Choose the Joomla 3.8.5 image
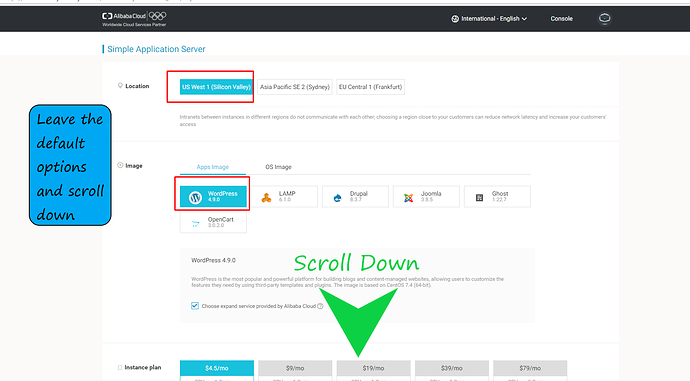Viewport: 690px width, 381px height. tap(426, 197)
